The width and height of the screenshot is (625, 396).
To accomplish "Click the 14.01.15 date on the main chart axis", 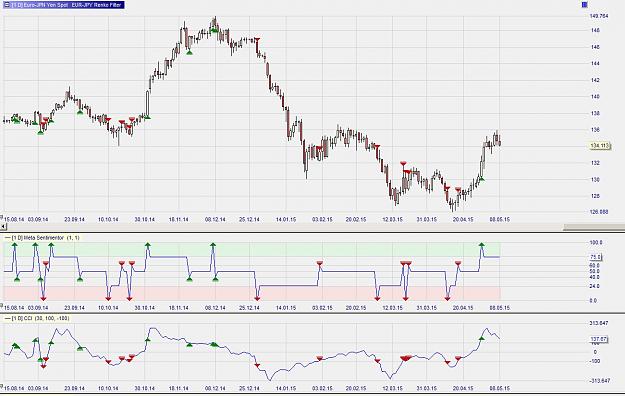I will click(286, 219).
